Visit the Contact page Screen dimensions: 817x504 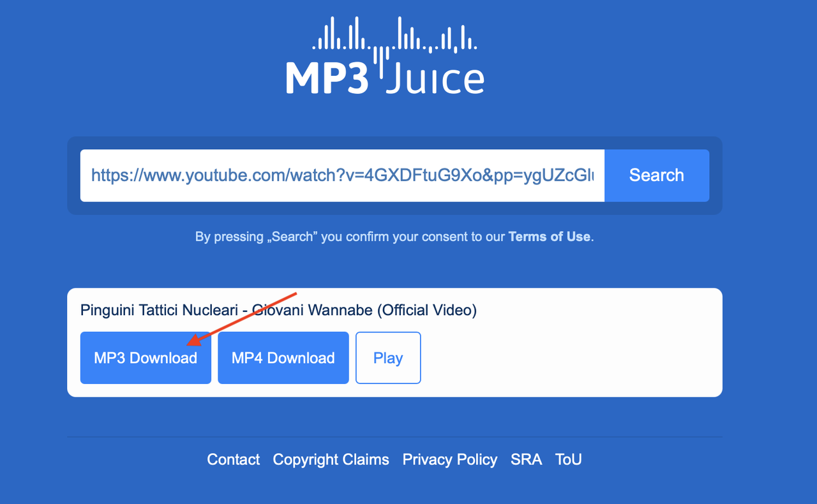(x=233, y=459)
